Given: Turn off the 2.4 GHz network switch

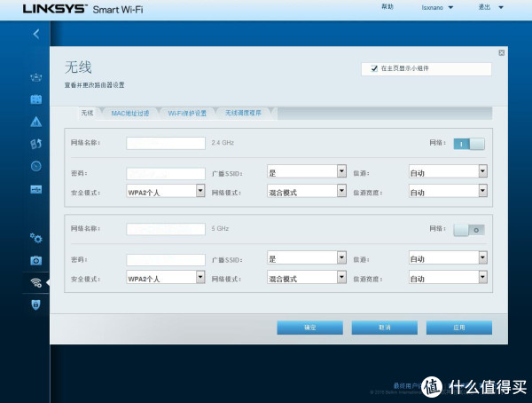Looking at the screenshot, I should 469,144.
